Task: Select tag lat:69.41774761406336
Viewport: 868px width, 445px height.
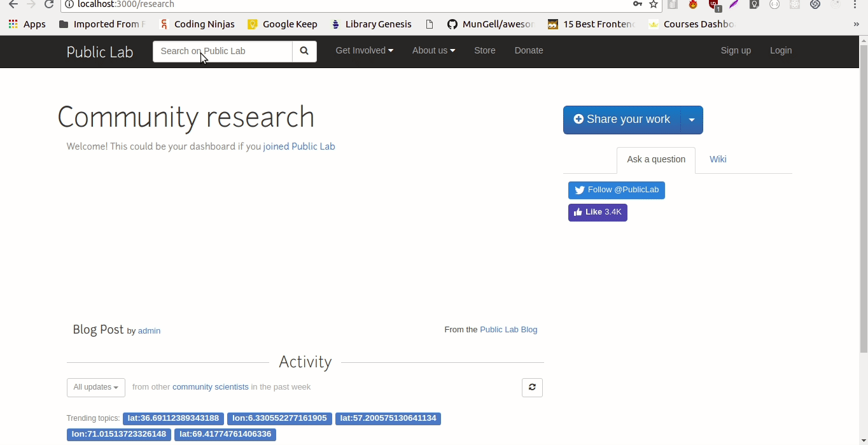Action: pos(225,435)
